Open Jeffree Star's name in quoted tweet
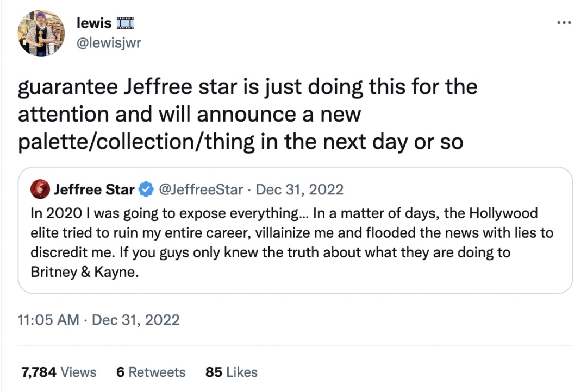The image size is (587, 392). point(93,189)
